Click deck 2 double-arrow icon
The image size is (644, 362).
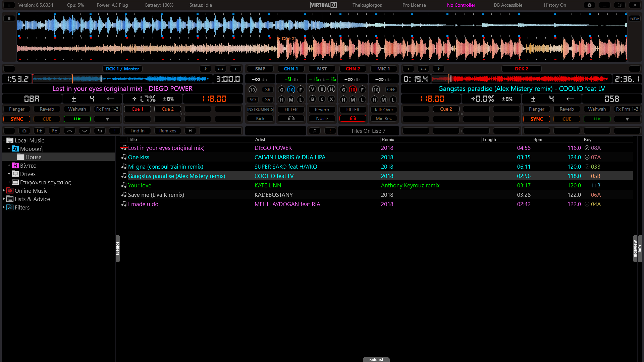click(423, 69)
